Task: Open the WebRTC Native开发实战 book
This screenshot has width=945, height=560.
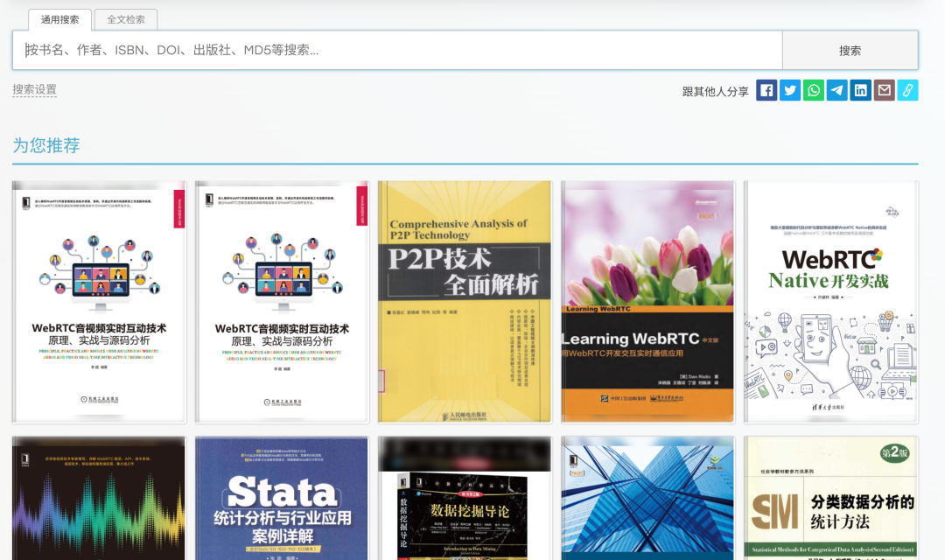Action: pyautogui.click(x=830, y=301)
